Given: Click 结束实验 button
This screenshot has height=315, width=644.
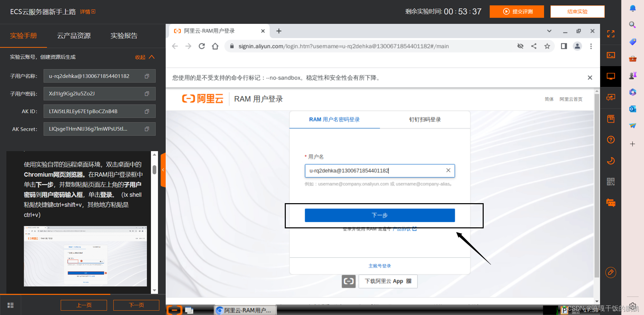Looking at the screenshot, I should (x=577, y=11).
